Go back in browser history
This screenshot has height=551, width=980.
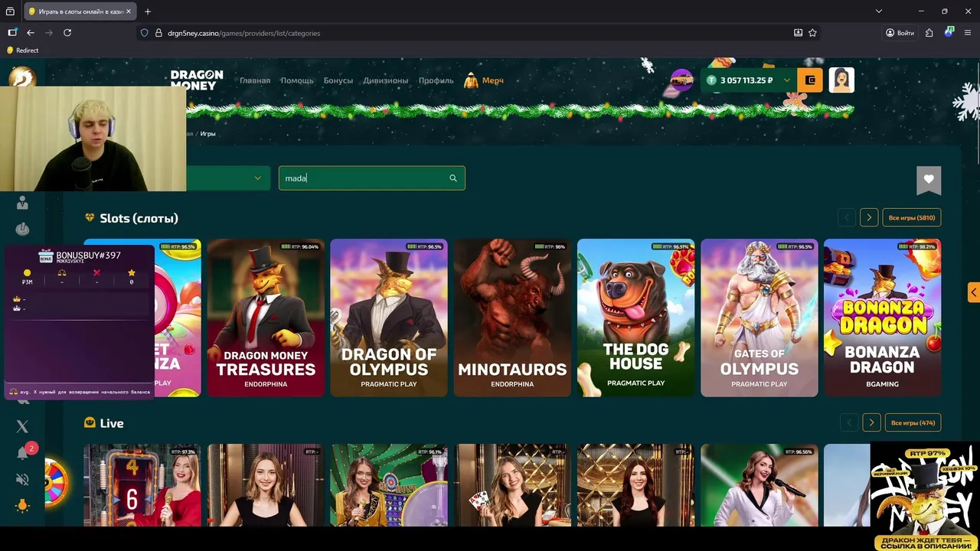pyautogui.click(x=31, y=33)
